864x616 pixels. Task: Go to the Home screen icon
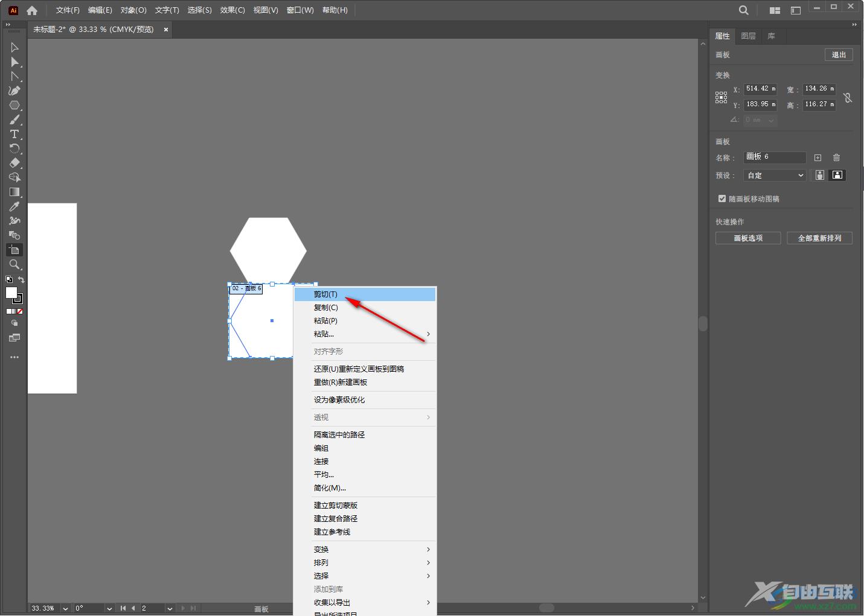pyautogui.click(x=32, y=10)
